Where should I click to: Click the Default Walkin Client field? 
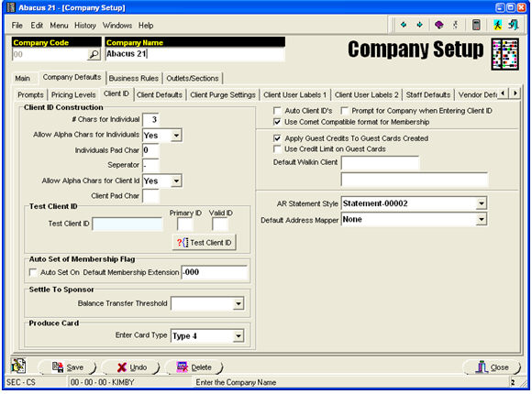380,163
